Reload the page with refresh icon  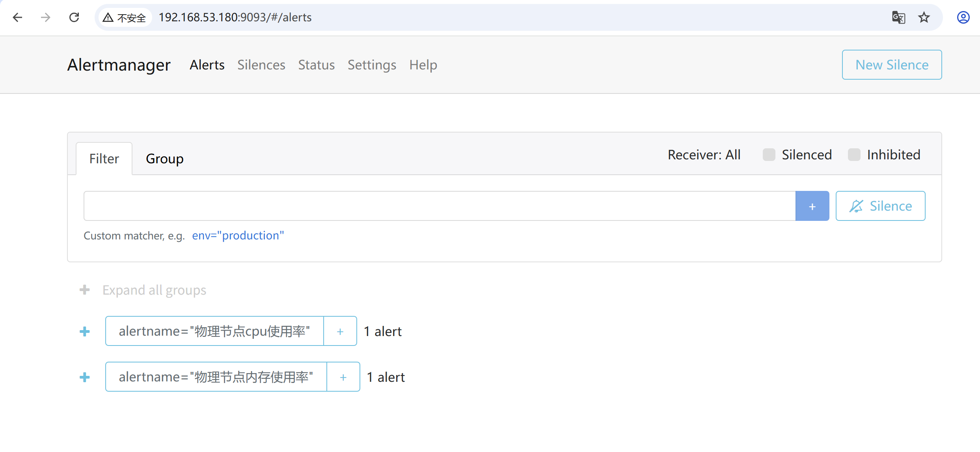click(x=74, y=17)
